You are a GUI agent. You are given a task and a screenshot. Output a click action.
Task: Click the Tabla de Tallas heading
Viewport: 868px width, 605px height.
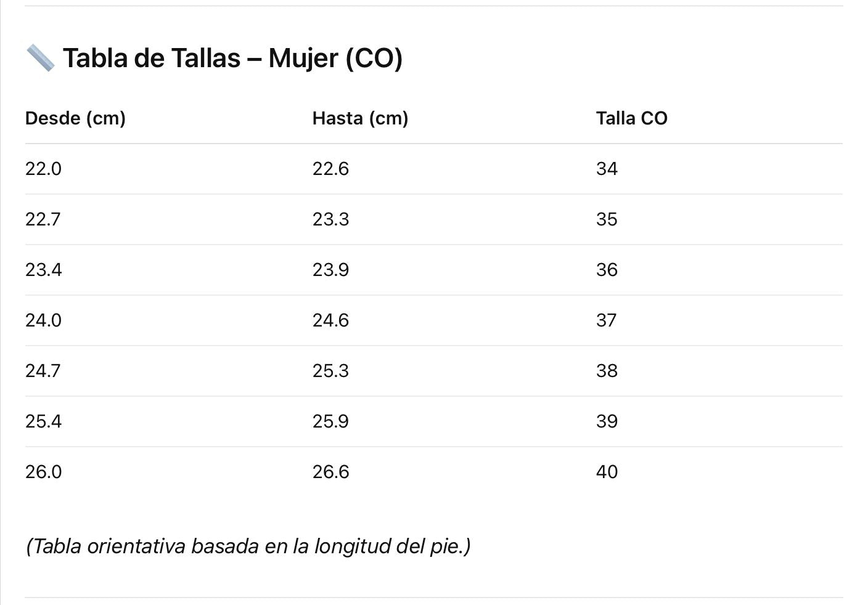coord(232,59)
